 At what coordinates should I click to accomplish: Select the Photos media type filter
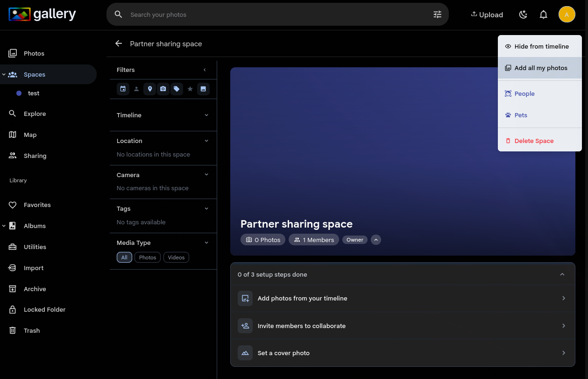pos(147,257)
